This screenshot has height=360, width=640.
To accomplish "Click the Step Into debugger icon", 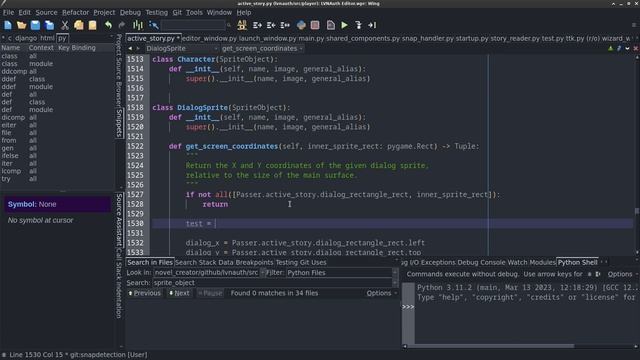I will tap(358, 25).
